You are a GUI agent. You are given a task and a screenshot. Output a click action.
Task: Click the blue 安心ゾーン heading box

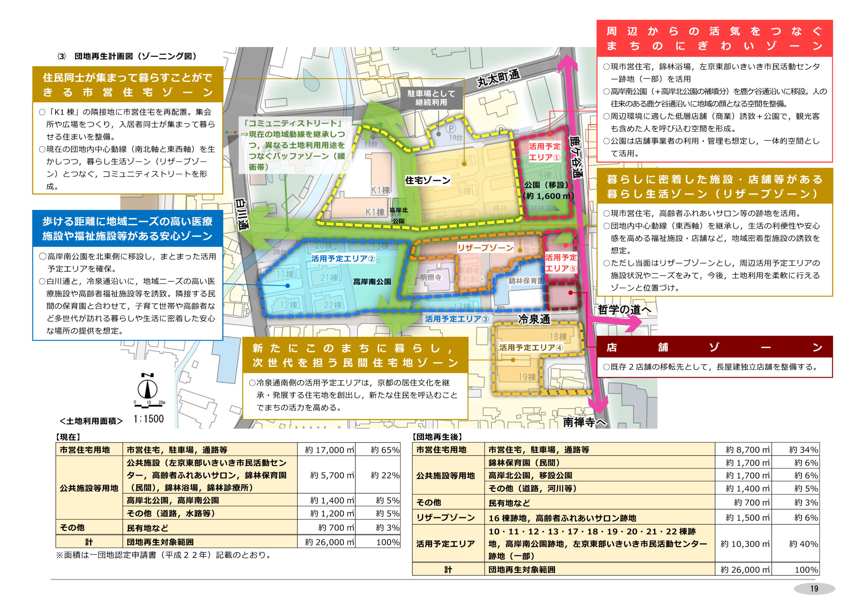[x=128, y=229]
